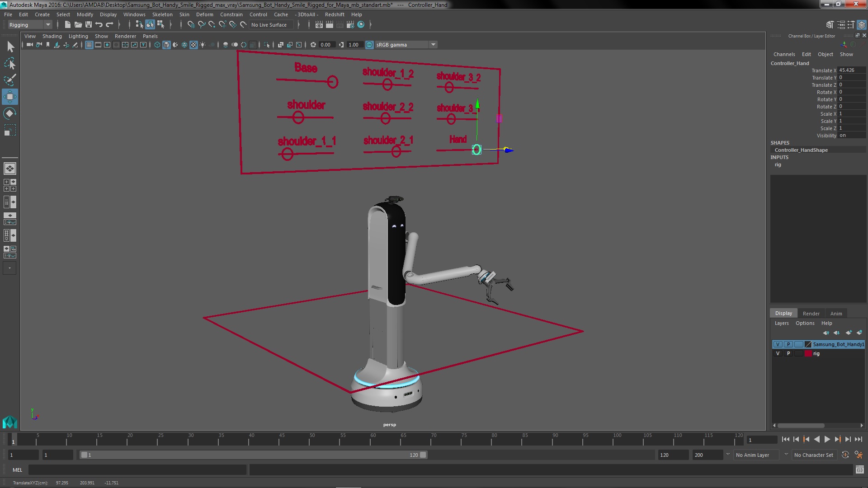Open a scene with folder icon
868x488 pixels.
click(78, 24)
